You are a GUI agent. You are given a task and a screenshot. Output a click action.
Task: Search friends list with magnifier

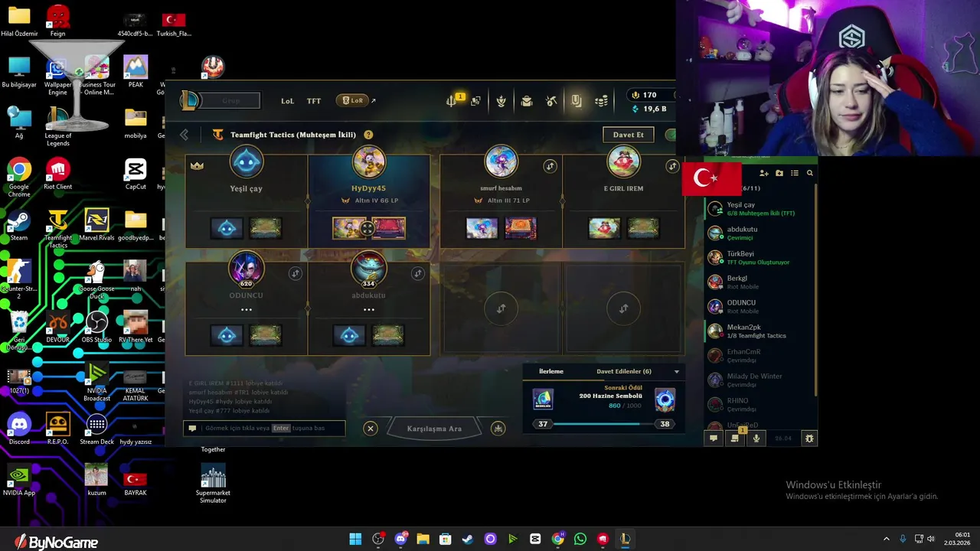[810, 174]
